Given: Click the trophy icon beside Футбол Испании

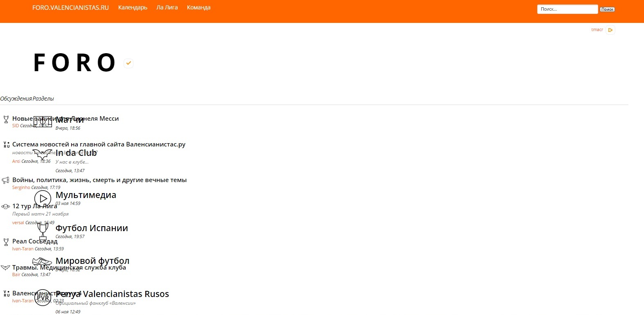Looking at the screenshot, I should (x=43, y=231).
